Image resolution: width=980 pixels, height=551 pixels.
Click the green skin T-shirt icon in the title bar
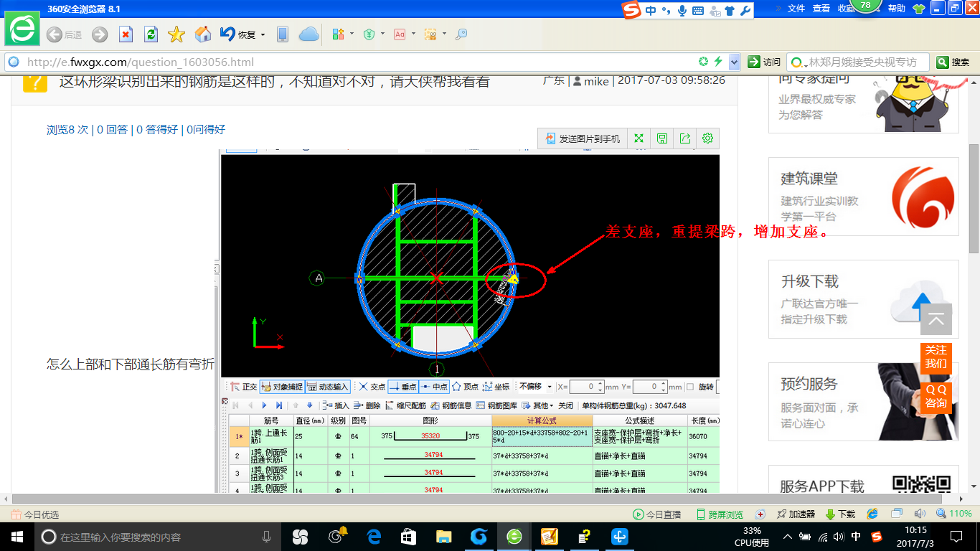pos(919,9)
